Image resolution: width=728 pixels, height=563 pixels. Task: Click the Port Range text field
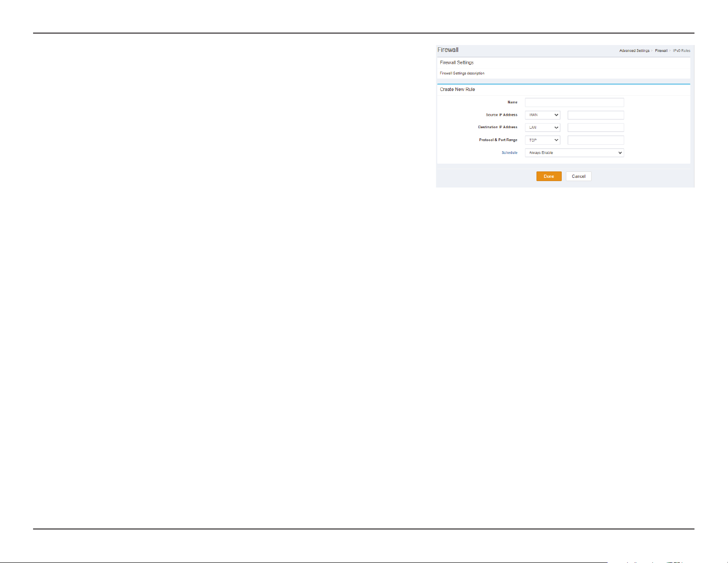click(x=596, y=140)
